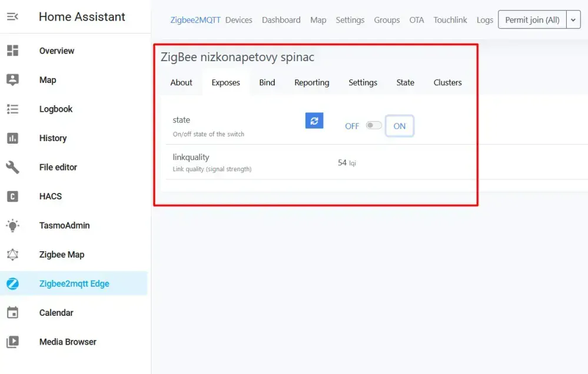
Task: Select Media Browser label in the sidebar
Action: 68,342
